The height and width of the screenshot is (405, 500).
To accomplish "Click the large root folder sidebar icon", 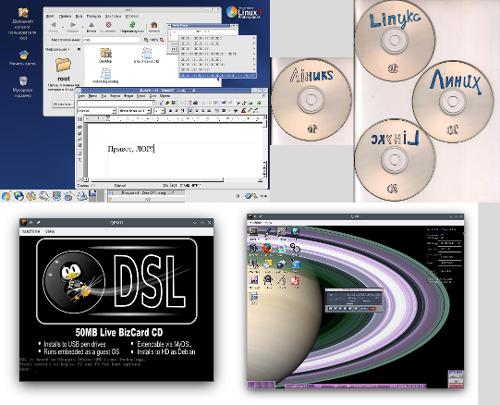I will (x=63, y=66).
